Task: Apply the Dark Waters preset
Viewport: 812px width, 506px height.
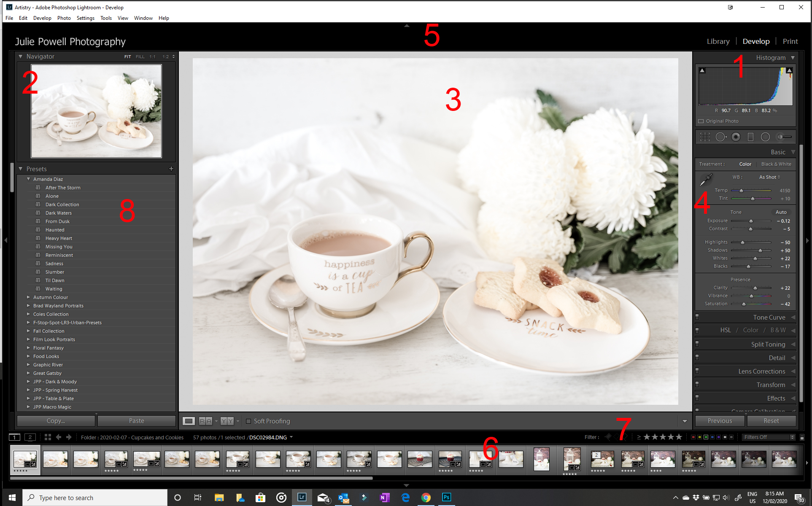Action: tap(59, 213)
